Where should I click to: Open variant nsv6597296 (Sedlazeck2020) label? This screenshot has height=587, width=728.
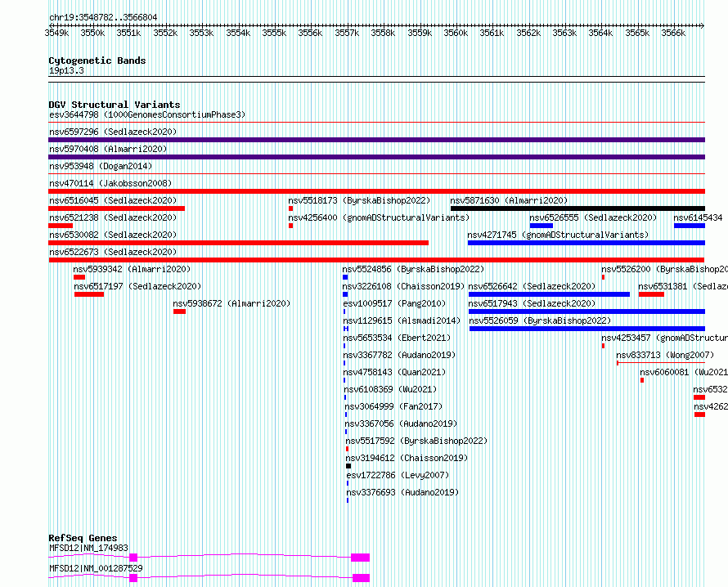pos(113,132)
